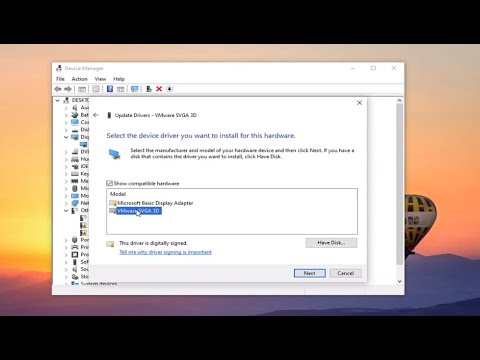
Task: Uncheck Show compatible hardware checkbox
Action: 109,183
